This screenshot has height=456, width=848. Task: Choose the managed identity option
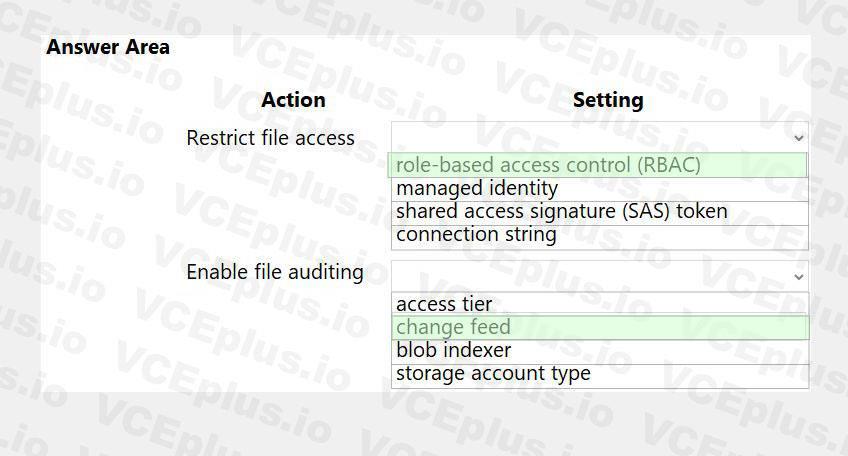click(x=600, y=189)
